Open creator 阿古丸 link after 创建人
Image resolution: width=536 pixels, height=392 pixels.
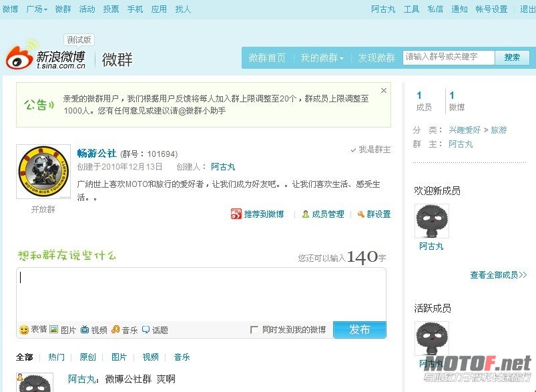click(x=223, y=167)
